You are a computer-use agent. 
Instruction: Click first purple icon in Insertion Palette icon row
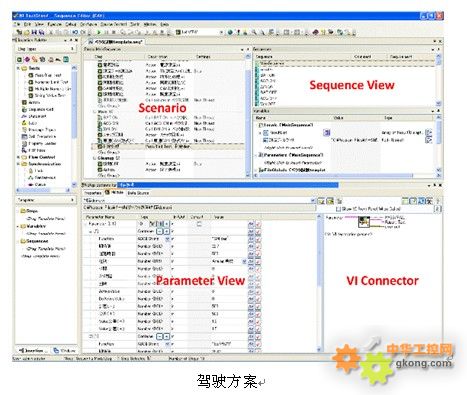pos(27,60)
